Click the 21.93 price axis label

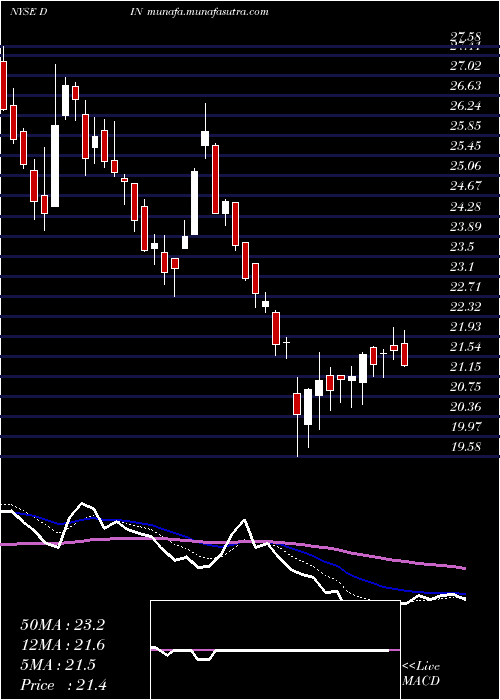click(x=466, y=327)
